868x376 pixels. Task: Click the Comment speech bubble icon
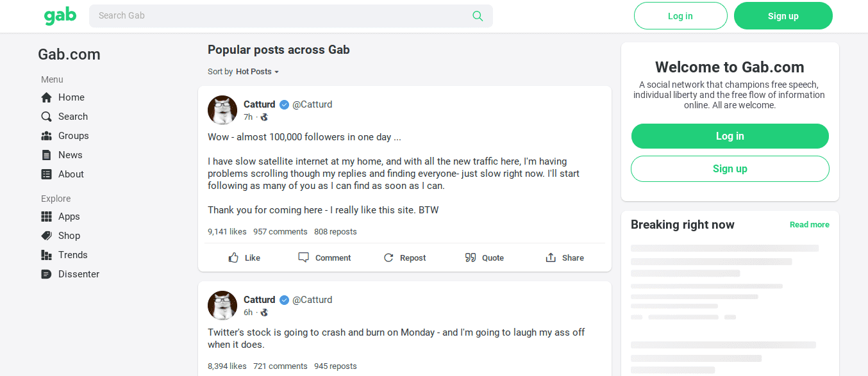pos(304,257)
